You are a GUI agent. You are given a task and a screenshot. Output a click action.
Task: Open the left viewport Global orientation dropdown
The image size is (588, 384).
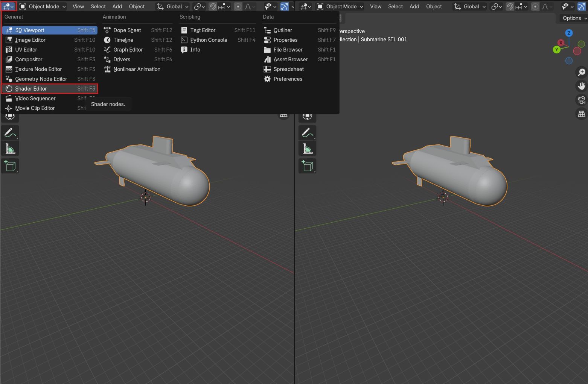[173, 6]
